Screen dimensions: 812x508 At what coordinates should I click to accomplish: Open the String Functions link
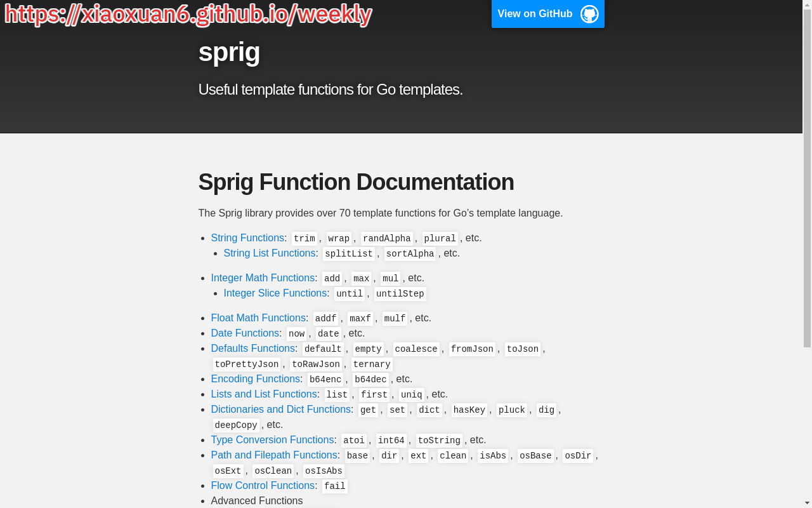pyautogui.click(x=247, y=238)
